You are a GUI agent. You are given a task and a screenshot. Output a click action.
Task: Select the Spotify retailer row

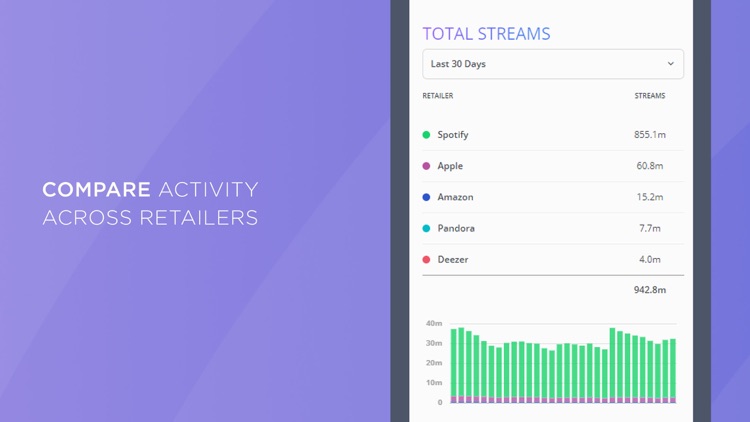coord(553,135)
